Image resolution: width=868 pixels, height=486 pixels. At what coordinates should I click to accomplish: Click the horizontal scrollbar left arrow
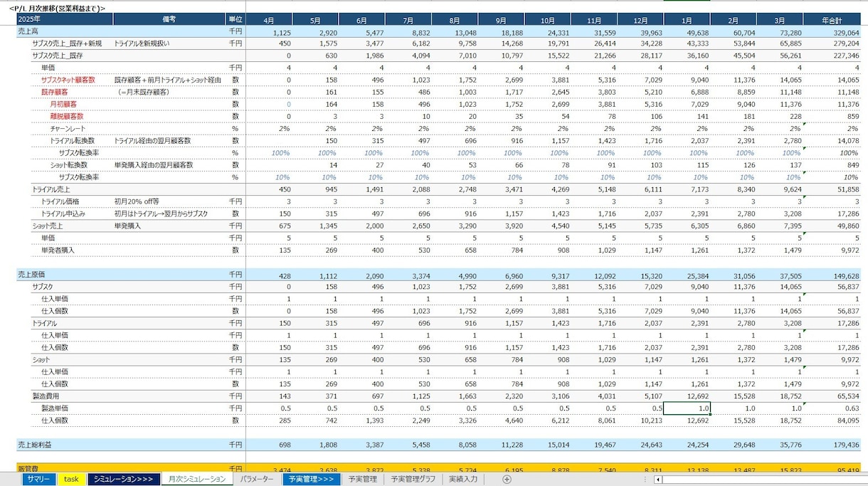pyautogui.click(x=660, y=480)
